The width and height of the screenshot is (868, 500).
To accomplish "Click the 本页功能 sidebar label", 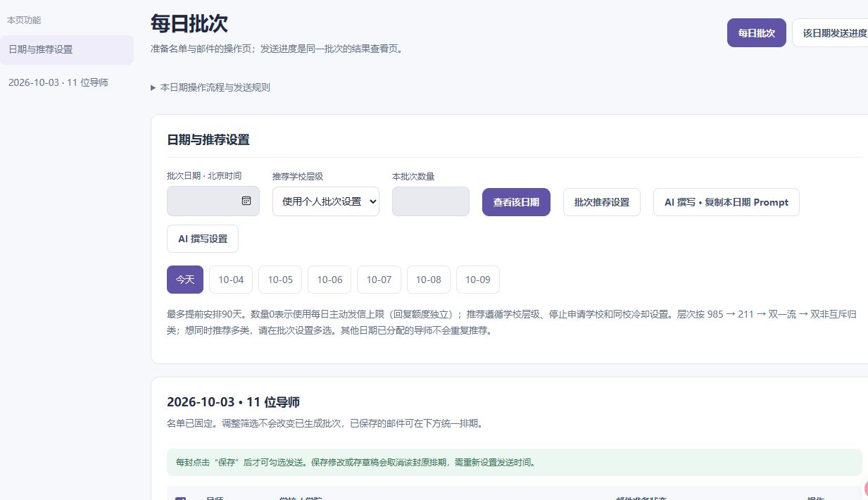I will (24, 20).
